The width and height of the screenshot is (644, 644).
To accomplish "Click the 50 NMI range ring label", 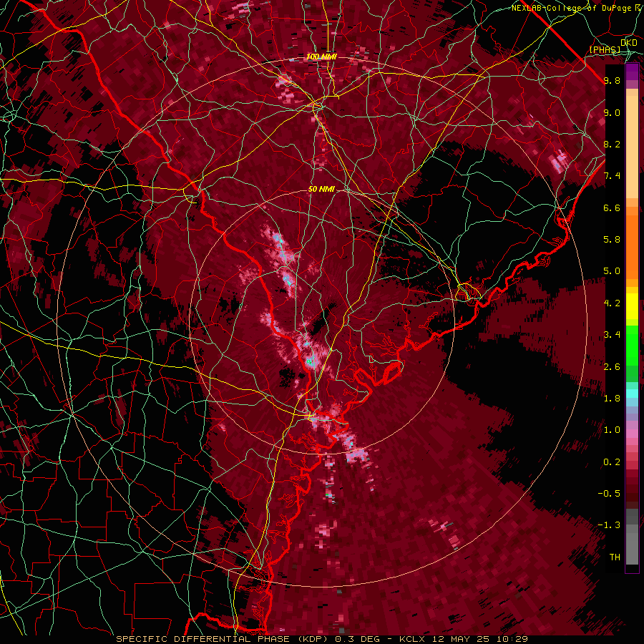I will [321, 190].
